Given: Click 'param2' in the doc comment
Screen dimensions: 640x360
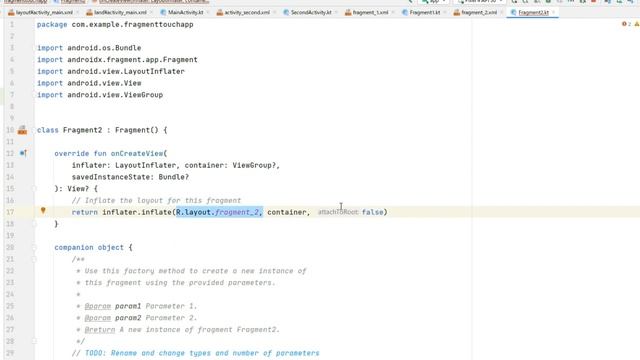Looking at the screenshot, I should [128, 318].
